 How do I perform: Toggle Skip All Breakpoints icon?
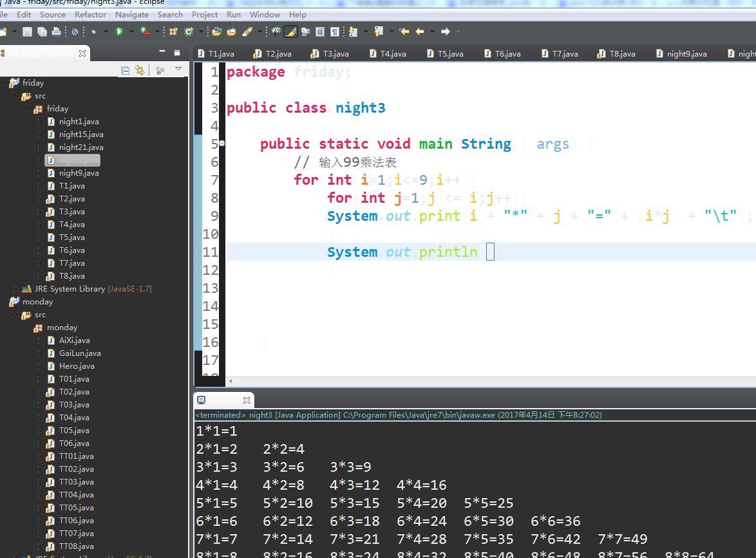pos(75,32)
